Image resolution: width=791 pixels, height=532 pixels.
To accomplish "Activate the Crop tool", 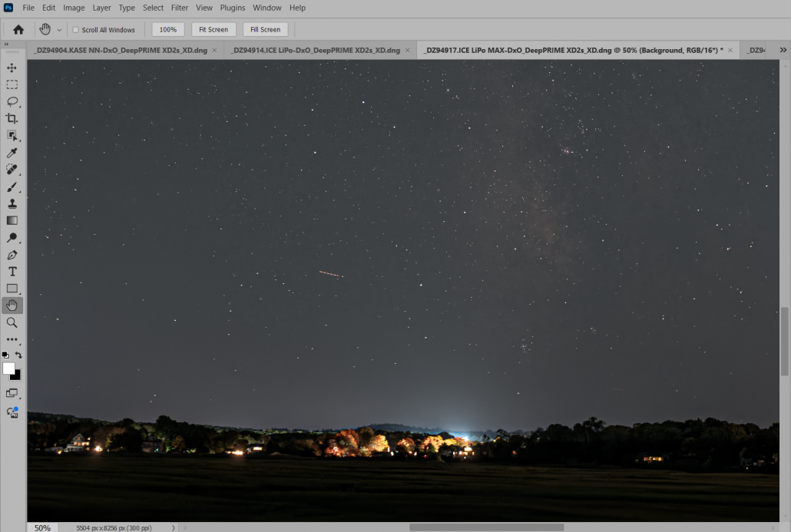I will (12, 118).
